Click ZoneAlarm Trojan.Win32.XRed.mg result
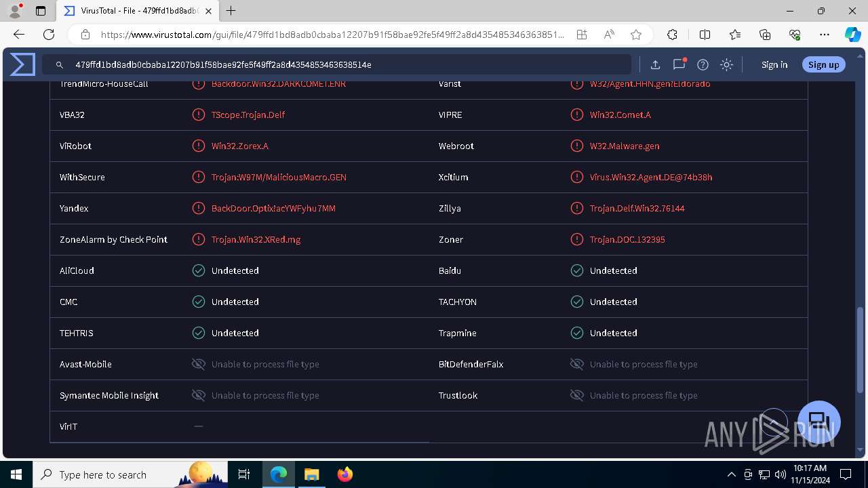Viewport: 868px width, 488px height. tap(256, 239)
